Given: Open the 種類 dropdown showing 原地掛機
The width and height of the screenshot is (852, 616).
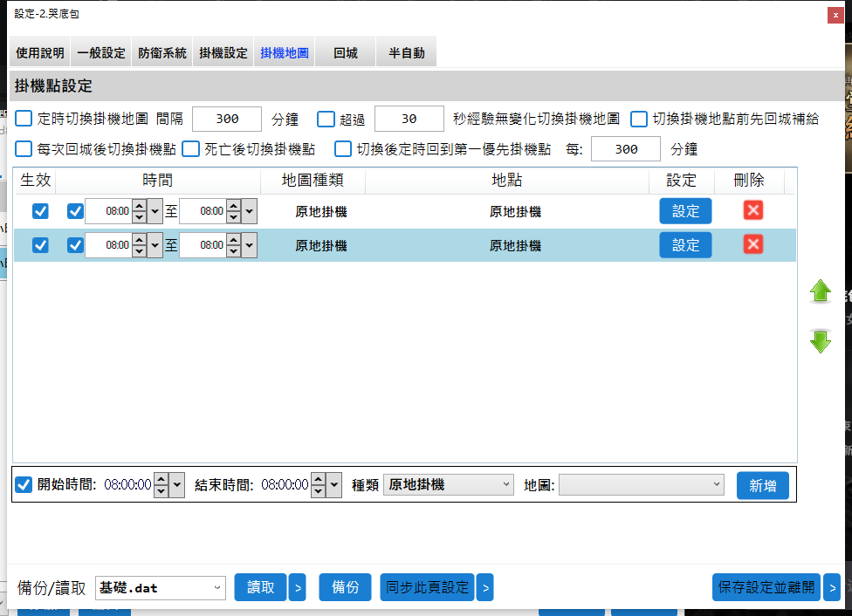Looking at the screenshot, I should 449,485.
